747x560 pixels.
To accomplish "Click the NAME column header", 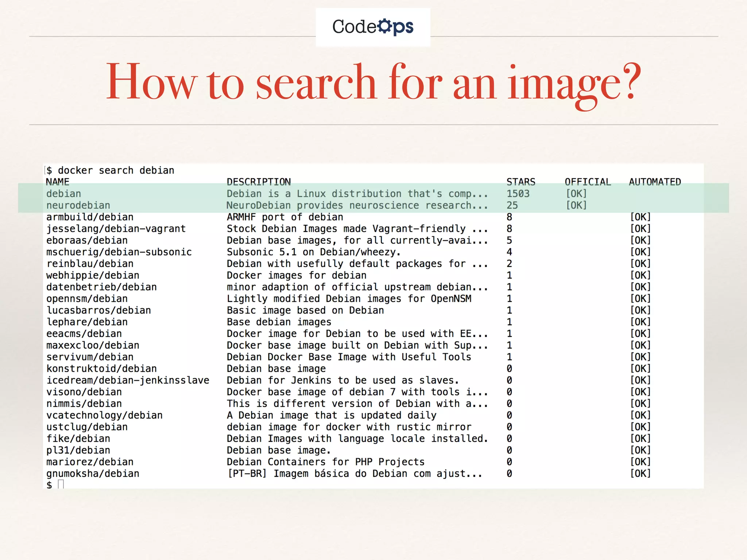I will (x=58, y=182).
